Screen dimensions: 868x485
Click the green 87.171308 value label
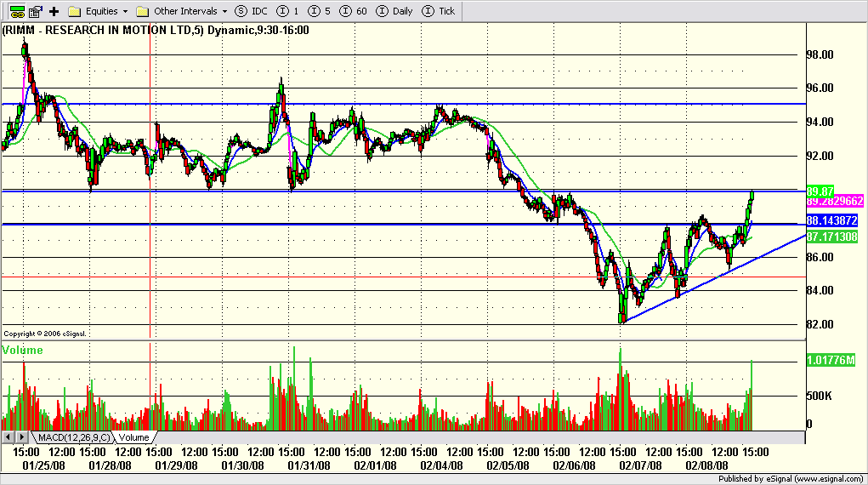pos(832,237)
